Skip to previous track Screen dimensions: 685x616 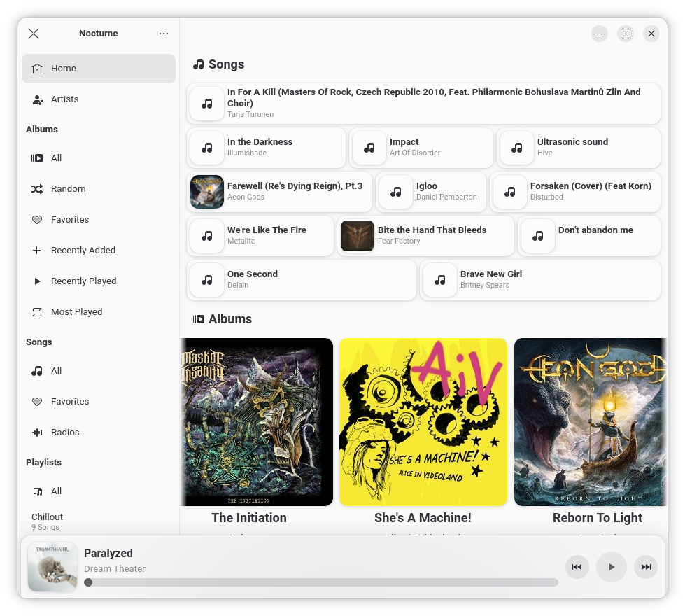(577, 567)
